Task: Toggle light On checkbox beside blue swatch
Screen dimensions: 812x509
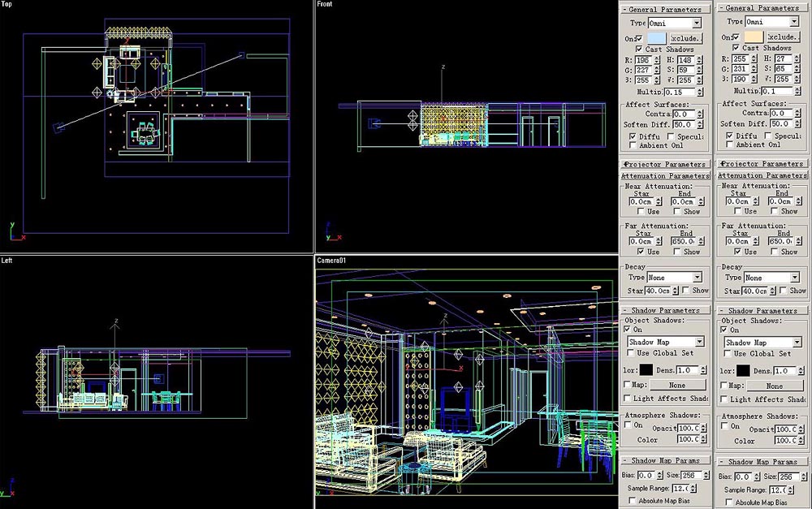Action: (639, 38)
